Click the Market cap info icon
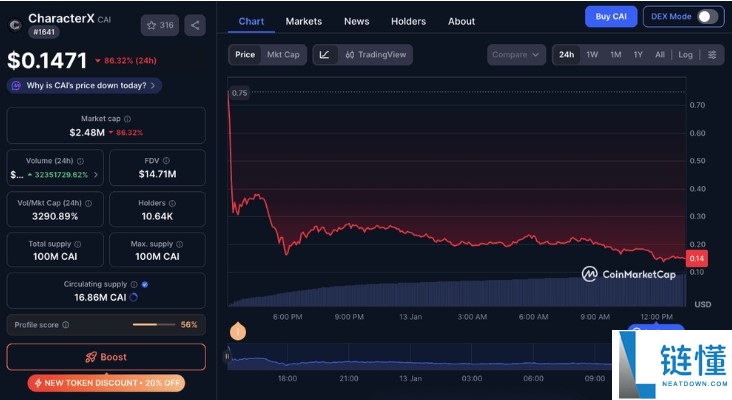The height and width of the screenshot is (400, 732). click(127, 119)
